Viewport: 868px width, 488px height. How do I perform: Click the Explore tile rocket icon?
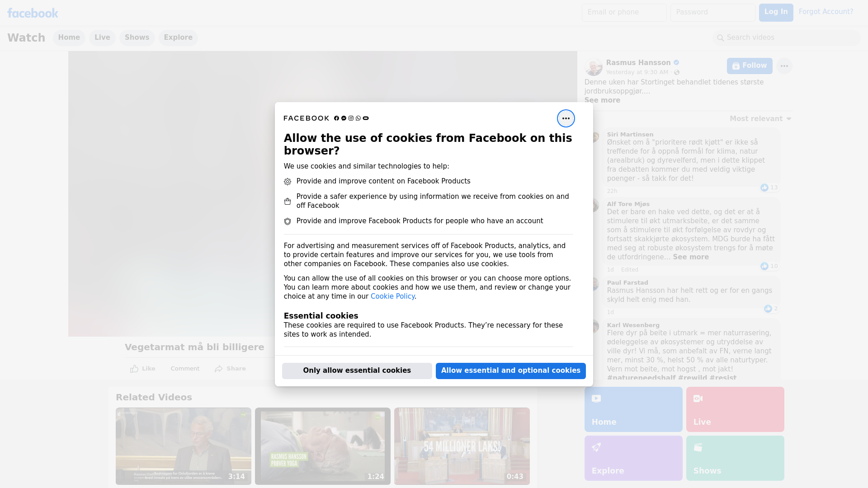coord(596,447)
